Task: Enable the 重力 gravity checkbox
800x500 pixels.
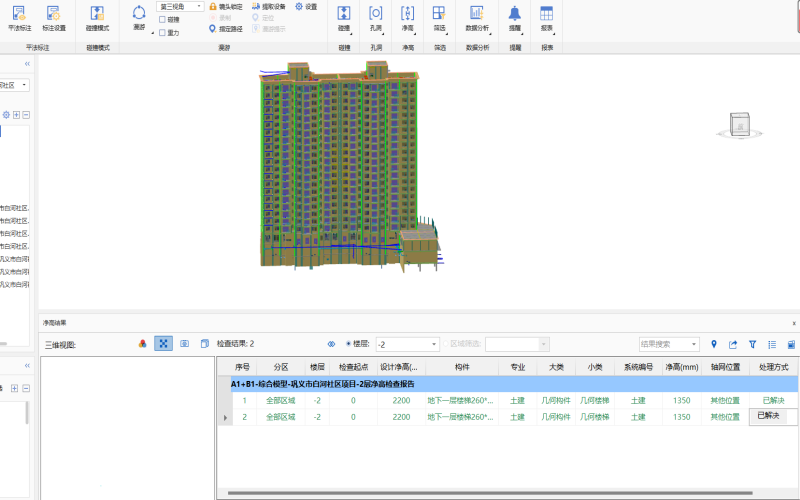Action: click(x=162, y=33)
